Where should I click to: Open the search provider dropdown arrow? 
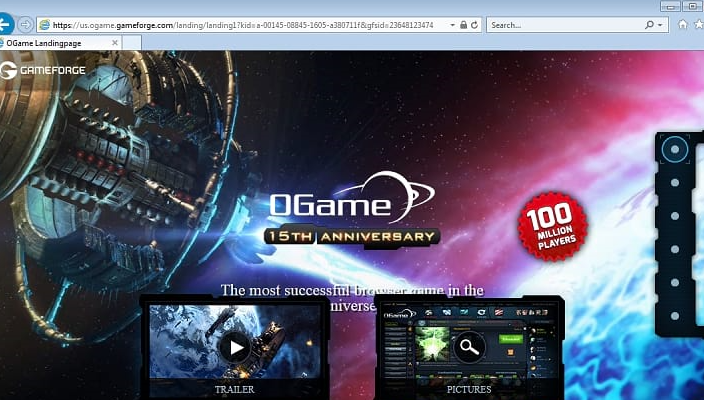pyautogui.click(x=660, y=25)
